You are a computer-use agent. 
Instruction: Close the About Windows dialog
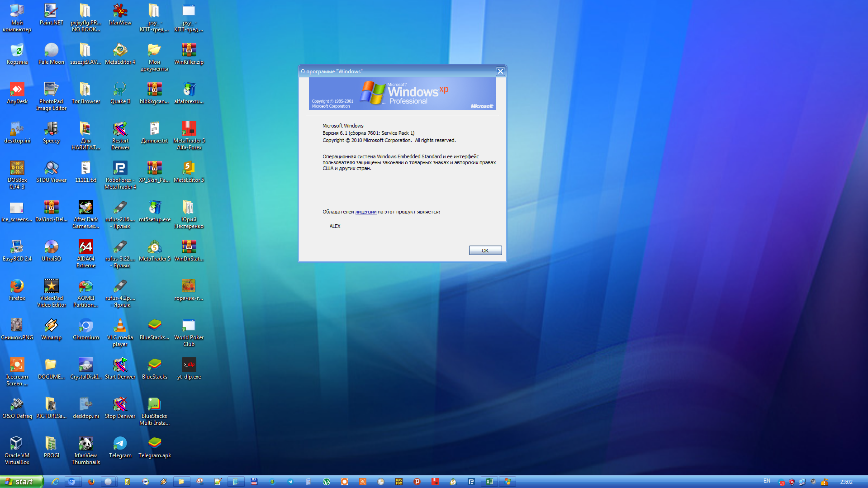pos(500,71)
